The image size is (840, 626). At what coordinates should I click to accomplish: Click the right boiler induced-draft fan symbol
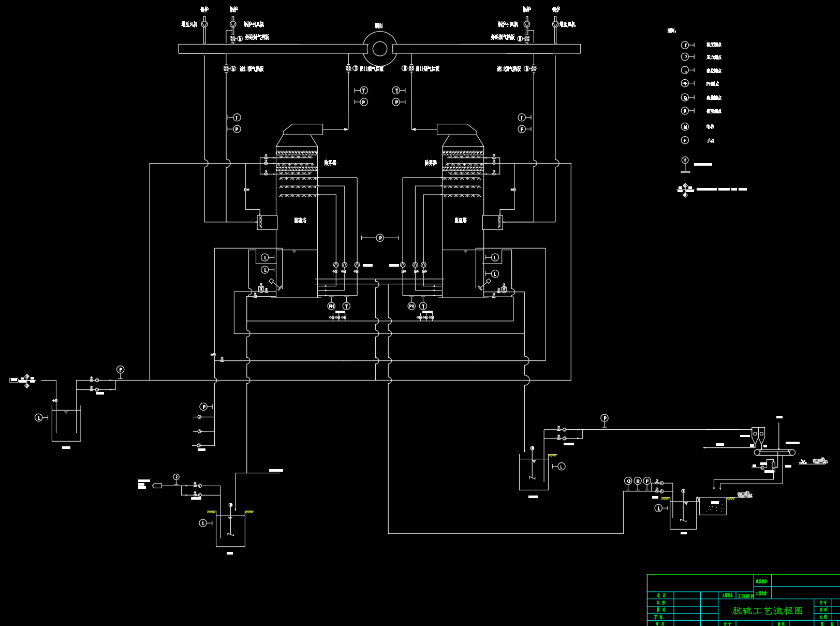point(527,24)
